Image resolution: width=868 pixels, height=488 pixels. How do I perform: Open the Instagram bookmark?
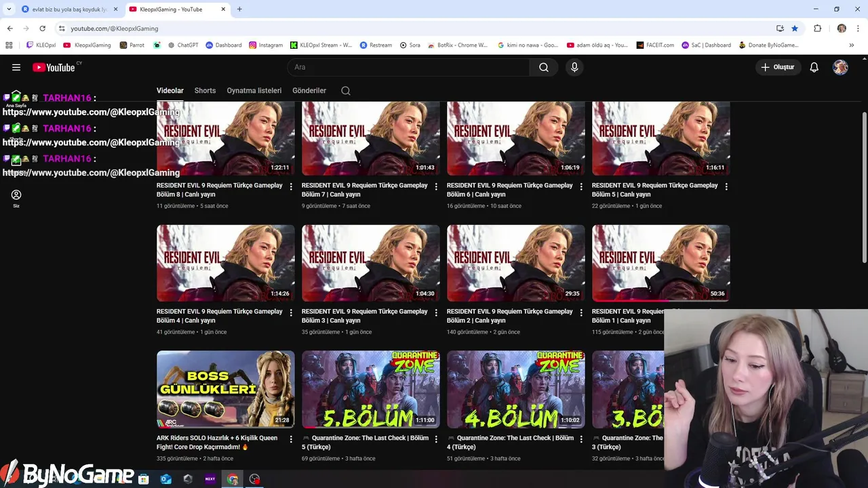pos(266,45)
